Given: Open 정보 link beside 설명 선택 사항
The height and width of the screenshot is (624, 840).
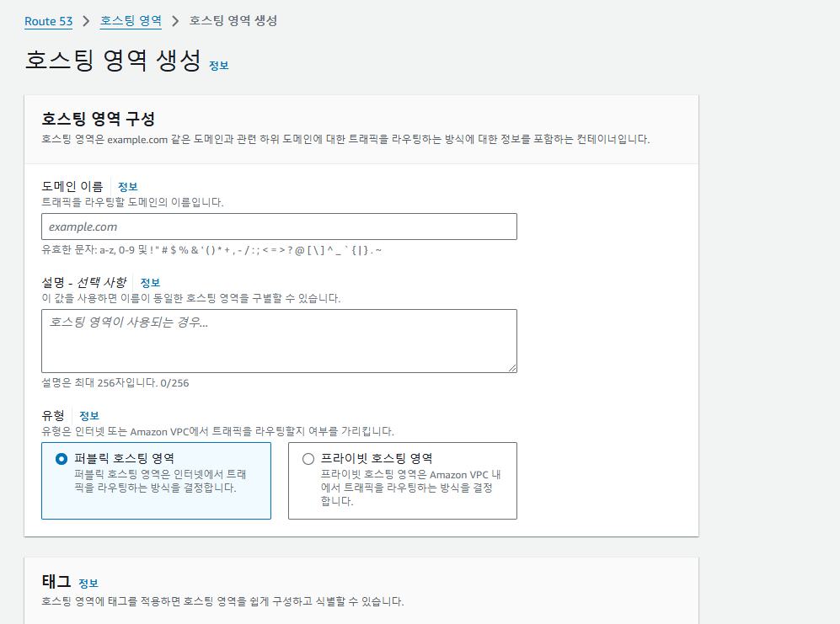Looking at the screenshot, I should (150, 282).
